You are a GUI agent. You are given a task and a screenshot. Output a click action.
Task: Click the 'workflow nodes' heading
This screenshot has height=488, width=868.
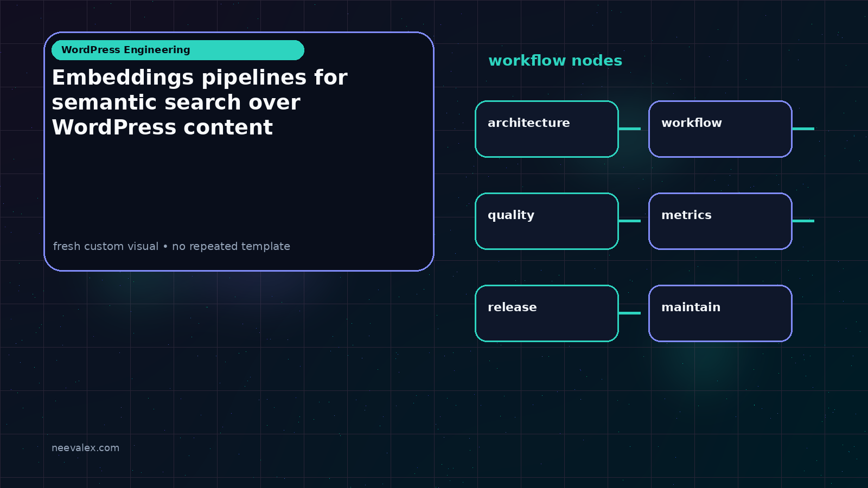click(x=555, y=61)
